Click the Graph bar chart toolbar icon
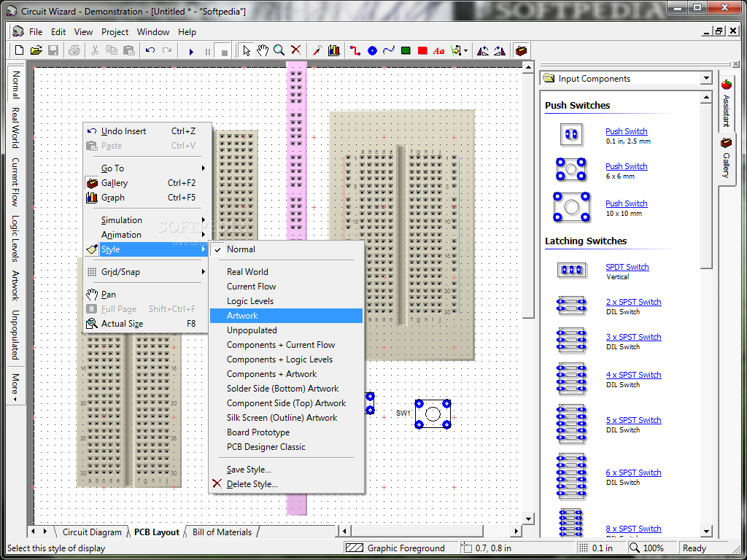The image size is (747, 560). (334, 50)
